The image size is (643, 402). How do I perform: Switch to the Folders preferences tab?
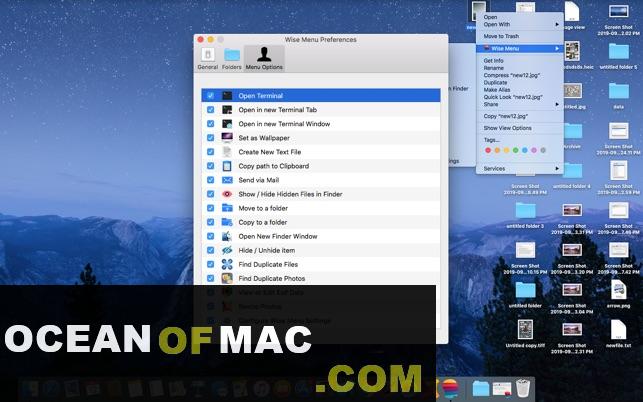tap(232, 59)
